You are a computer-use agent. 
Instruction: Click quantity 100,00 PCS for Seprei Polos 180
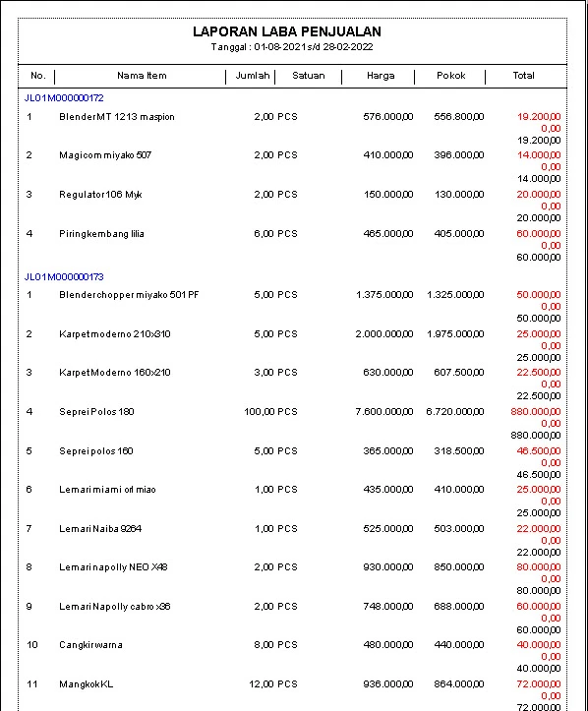pos(270,412)
